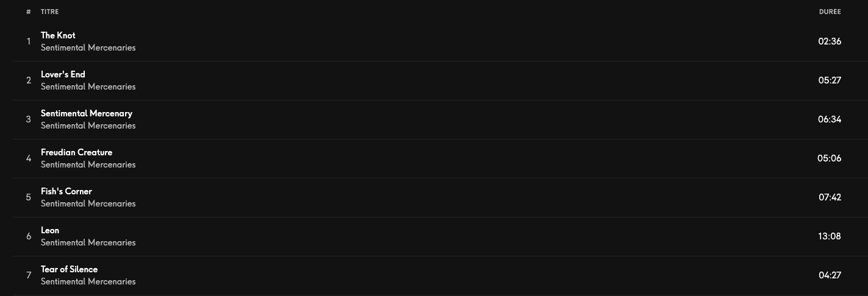Click the Freudian Creature track name
Screen dimensions: 868x296
coord(76,152)
